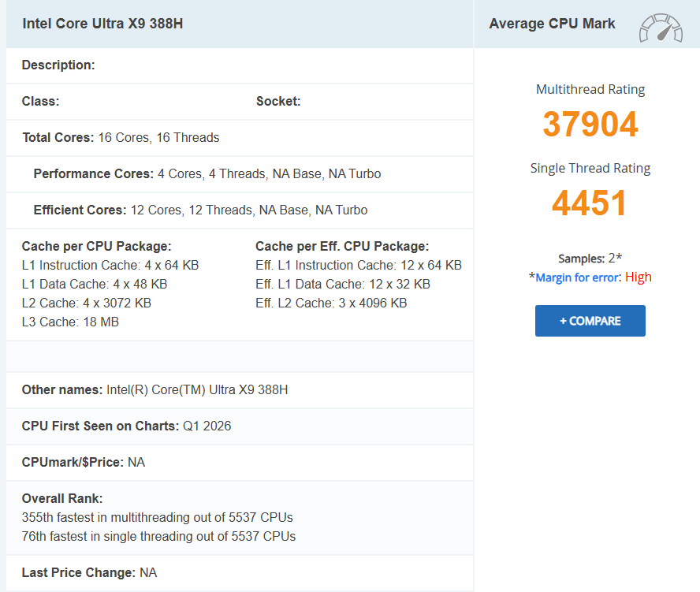
Task: Click the Samples count text
Action: [590, 259]
